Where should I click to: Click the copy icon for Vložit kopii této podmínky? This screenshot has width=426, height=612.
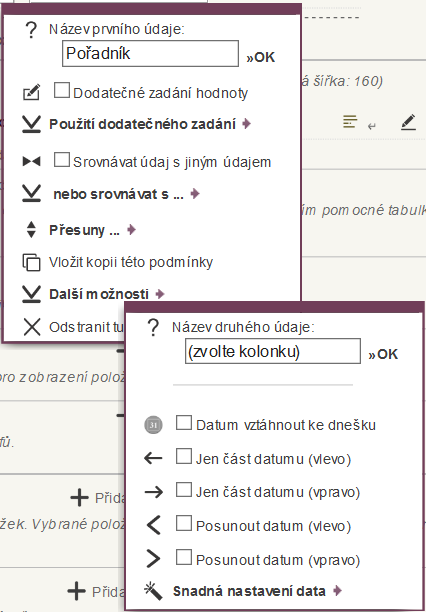coord(31,262)
